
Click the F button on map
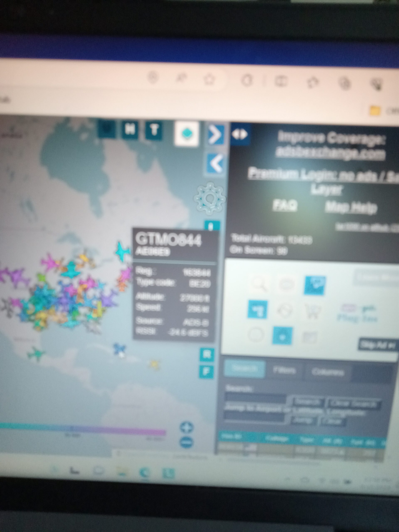206,372
